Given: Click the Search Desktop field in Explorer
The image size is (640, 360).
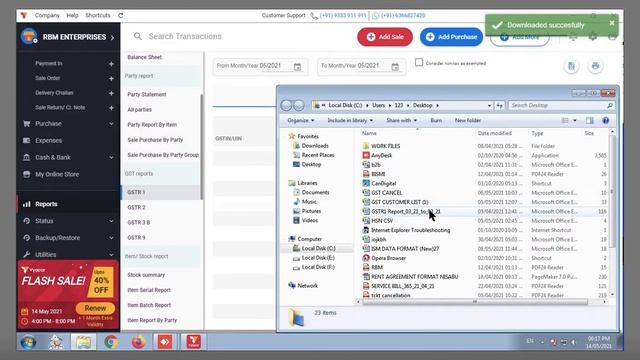Looking at the screenshot, I should pyautogui.click(x=561, y=105).
